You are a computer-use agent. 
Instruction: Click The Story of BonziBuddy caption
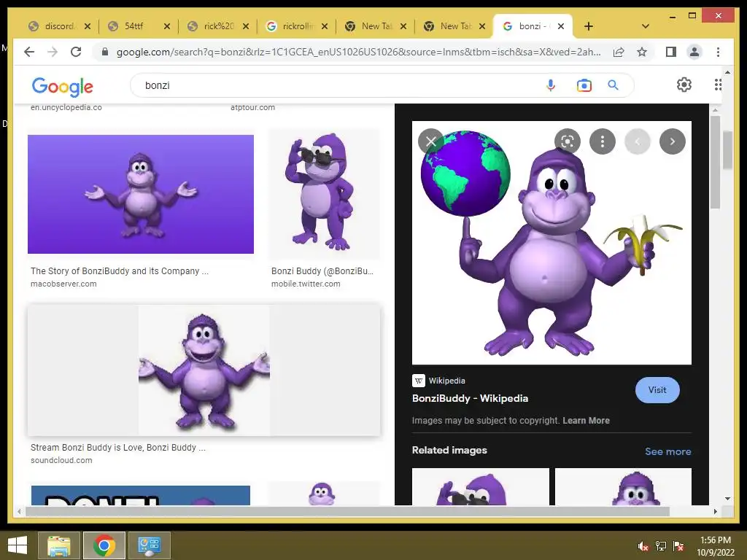[x=120, y=271]
